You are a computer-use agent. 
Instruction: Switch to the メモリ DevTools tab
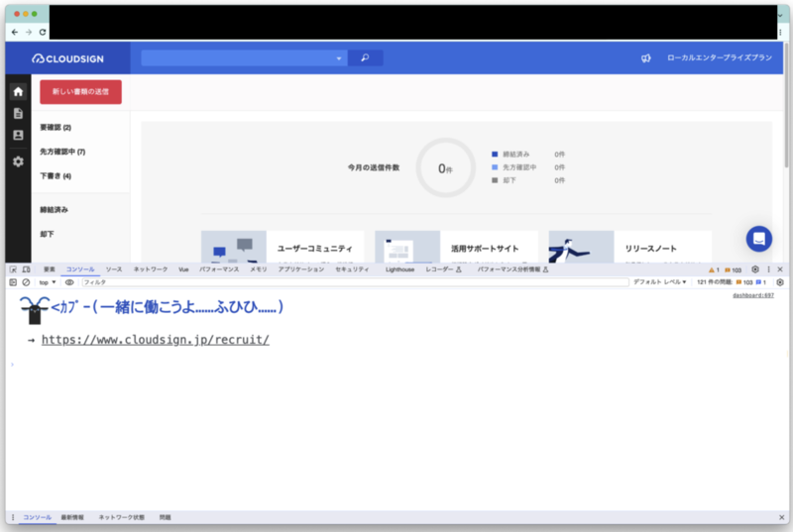tap(259, 269)
